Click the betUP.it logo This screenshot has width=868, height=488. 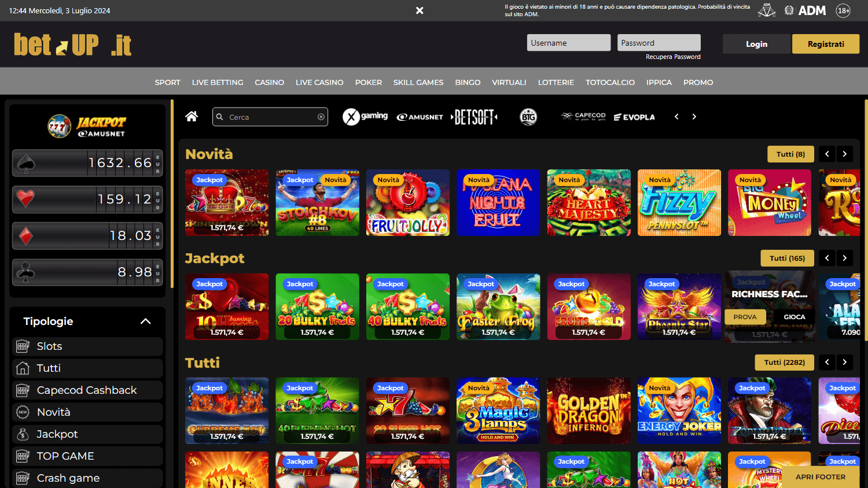(x=73, y=45)
